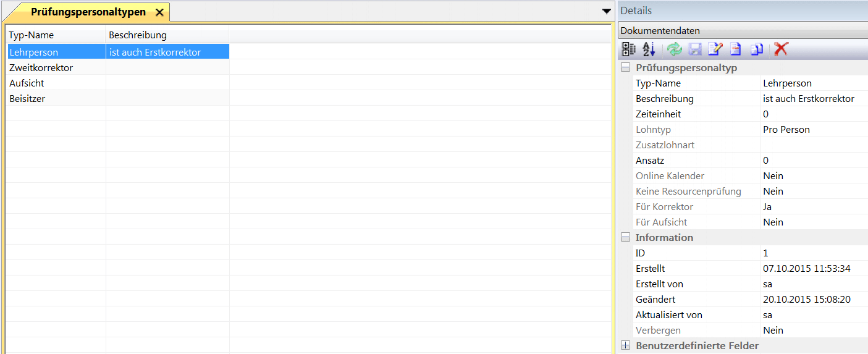The image size is (868, 354).
Task: Expand the Benutzerdefinierte Felder section
Action: pyautogui.click(x=626, y=346)
